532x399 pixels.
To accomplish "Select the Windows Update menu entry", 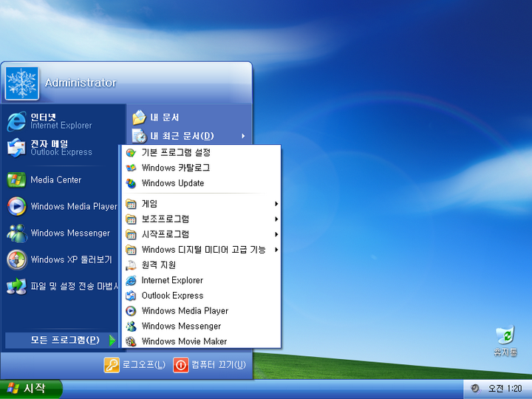I will [201, 183].
